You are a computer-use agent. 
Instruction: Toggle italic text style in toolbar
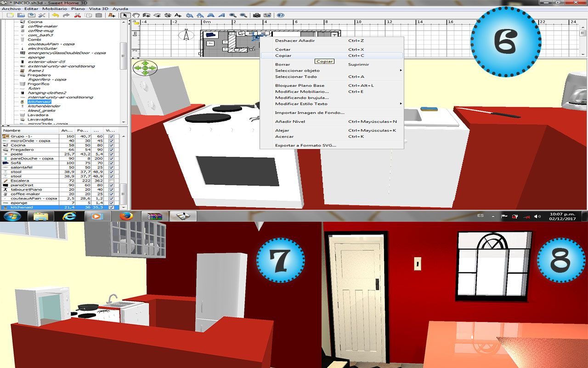point(221,15)
